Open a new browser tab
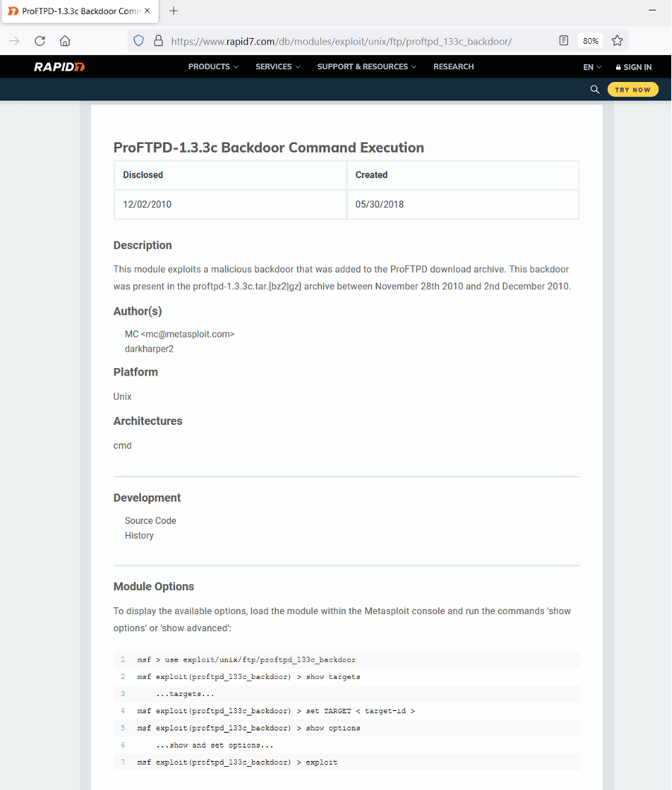The width and height of the screenshot is (672, 790). click(x=174, y=11)
